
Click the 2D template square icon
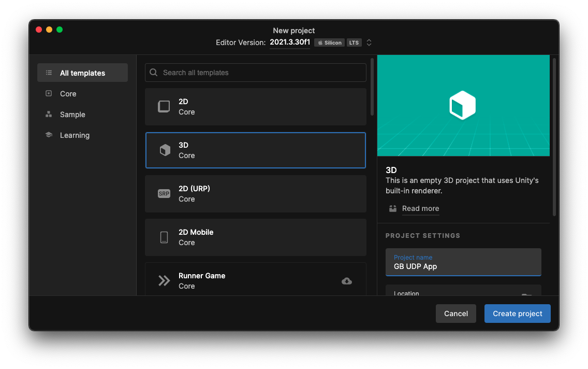[164, 107]
